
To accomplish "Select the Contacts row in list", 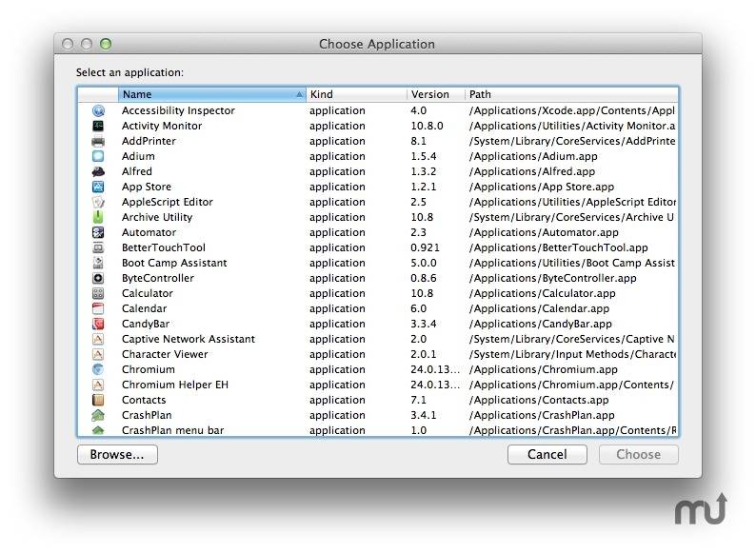I will [144, 400].
